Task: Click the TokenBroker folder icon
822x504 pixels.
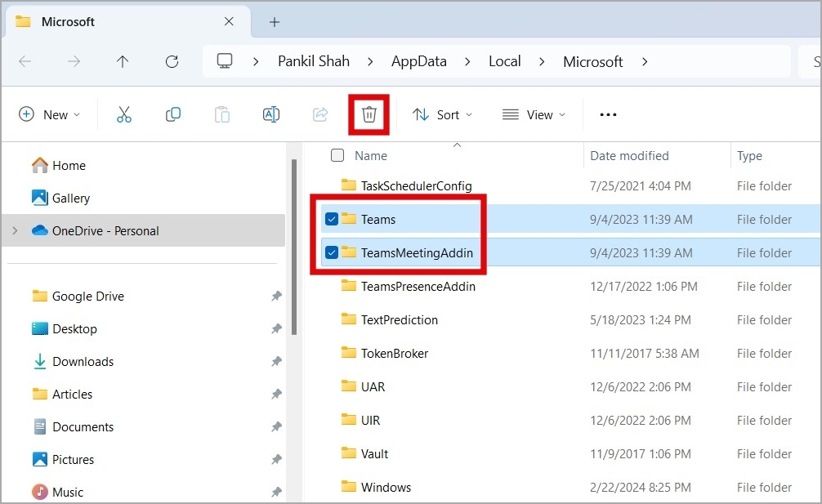Action: coord(349,353)
